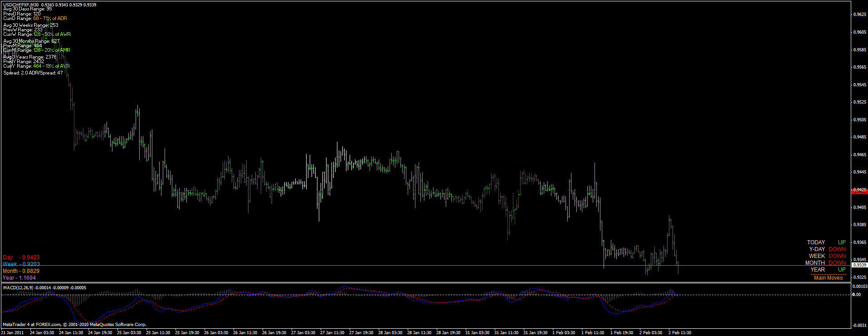
Task: Click the orange 'Main Moves' caption
Action: [x=829, y=278]
